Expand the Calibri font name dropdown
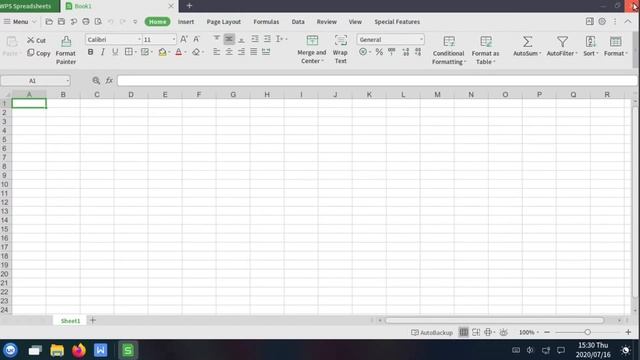This screenshot has height=360, width=640. click(x=139, y=40)
